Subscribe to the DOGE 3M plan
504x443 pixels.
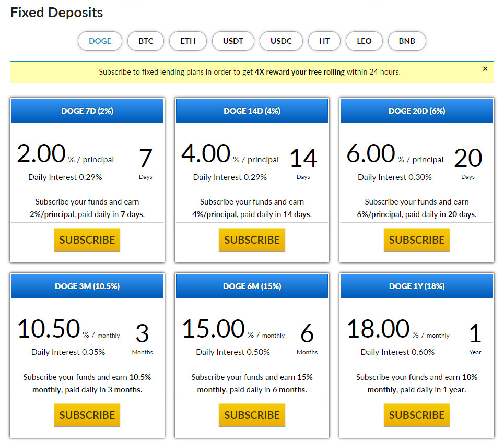[87, 415]
